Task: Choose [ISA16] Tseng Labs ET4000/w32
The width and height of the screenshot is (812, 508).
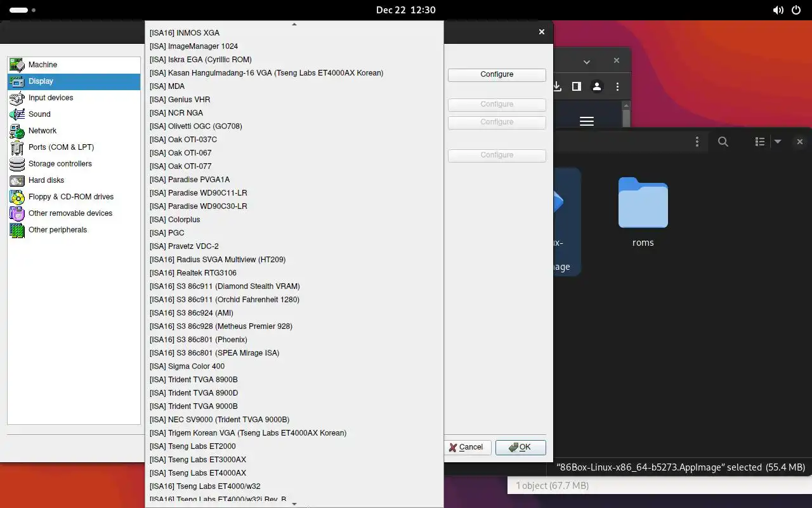Action: click(294, 486)
